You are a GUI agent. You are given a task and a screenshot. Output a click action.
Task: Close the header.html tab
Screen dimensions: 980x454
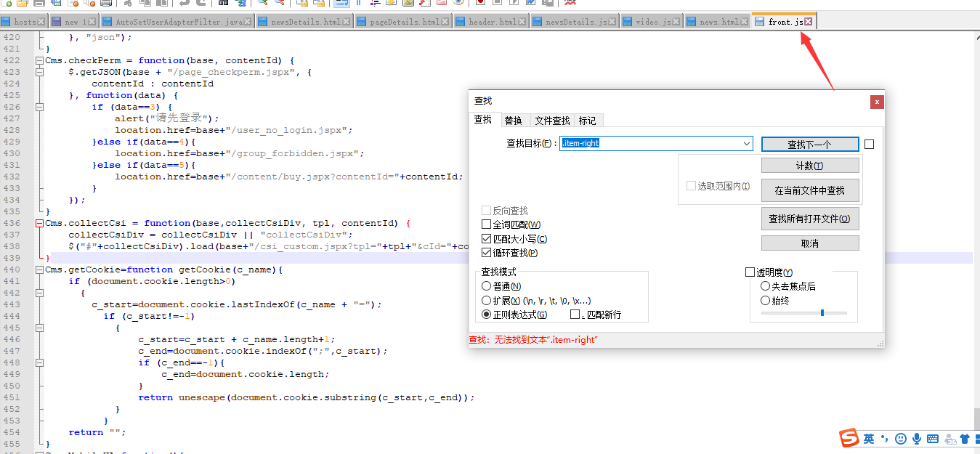(x=522, y=22)
